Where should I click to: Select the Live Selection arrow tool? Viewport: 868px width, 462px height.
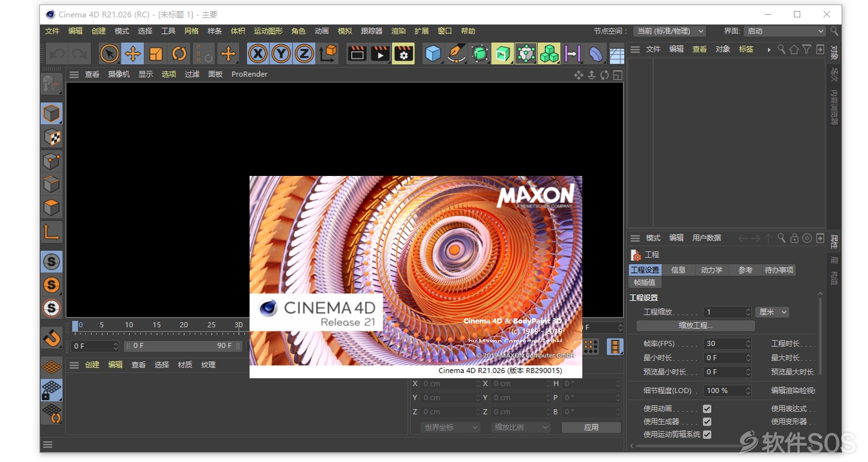coord(110,53)
